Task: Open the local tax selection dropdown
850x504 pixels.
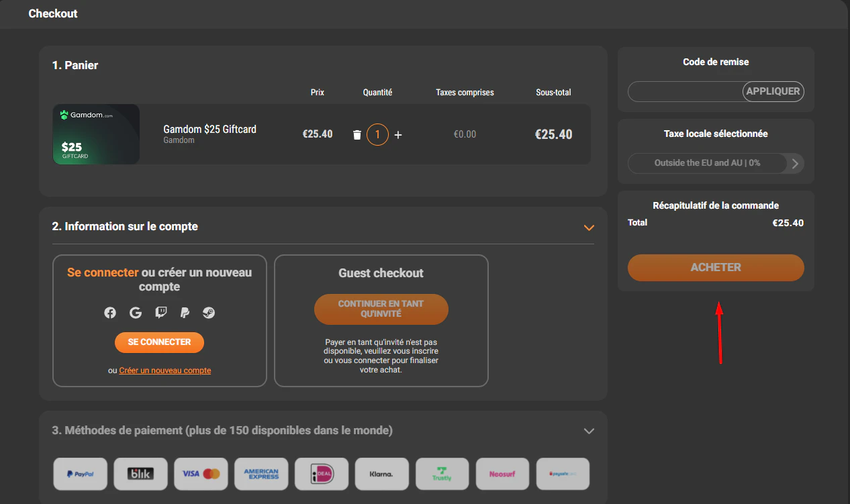Action: tap(716, 163)
